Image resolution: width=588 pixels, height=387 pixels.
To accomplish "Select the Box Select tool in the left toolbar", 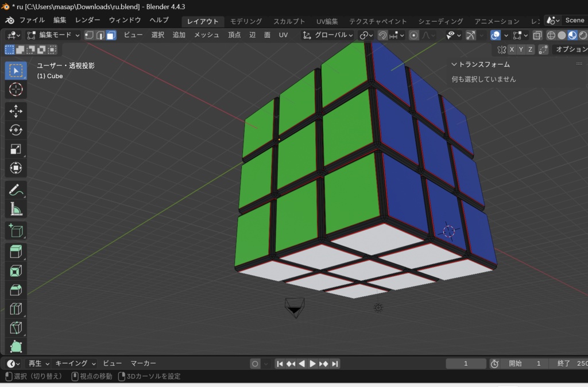I will [x=16, y=71].
